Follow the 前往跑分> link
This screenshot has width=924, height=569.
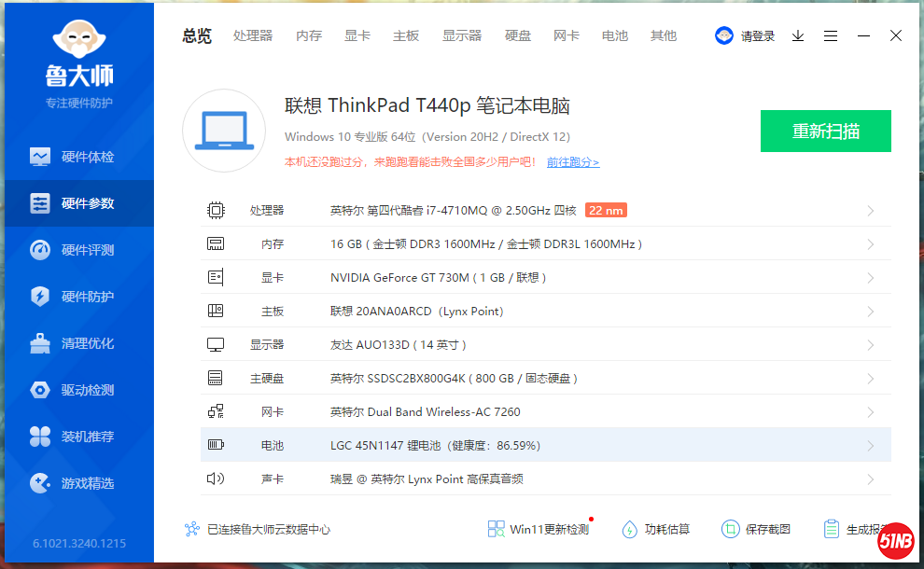pyautogui.click(x=573, y=162)
